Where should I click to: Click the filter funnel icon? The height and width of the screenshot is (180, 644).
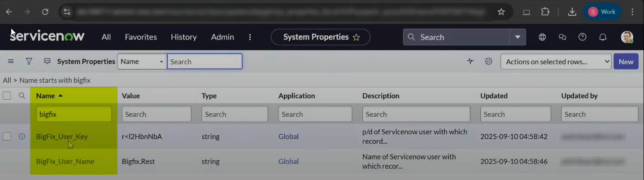(x=29, y=61)
